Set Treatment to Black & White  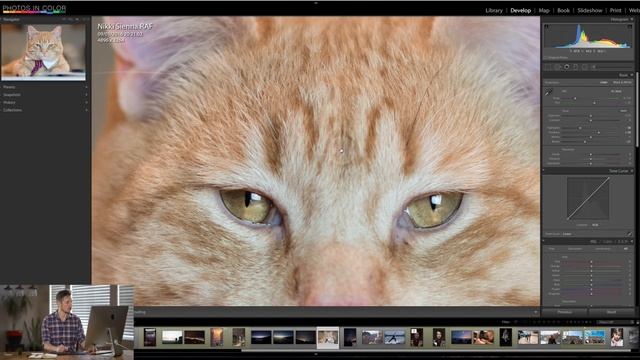[x=622, y=82]
